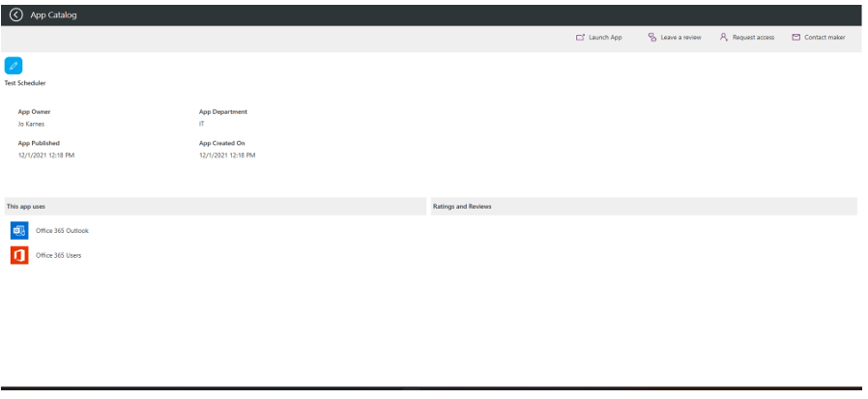Click the This app uses section header

(26, 207)
